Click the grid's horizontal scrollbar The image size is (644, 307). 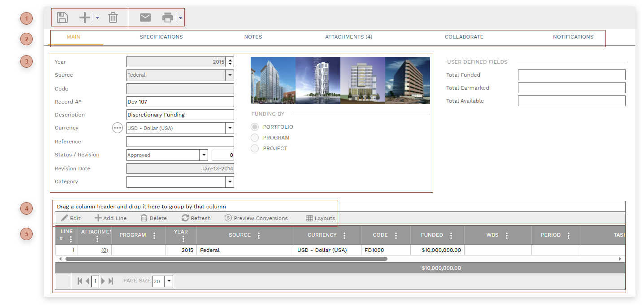(x=226, y=259)
